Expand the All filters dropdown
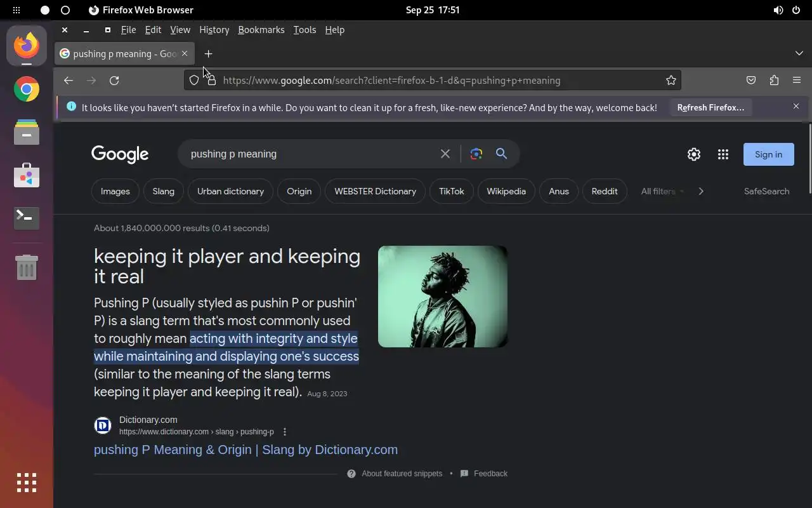 click(x=662, y=191)
